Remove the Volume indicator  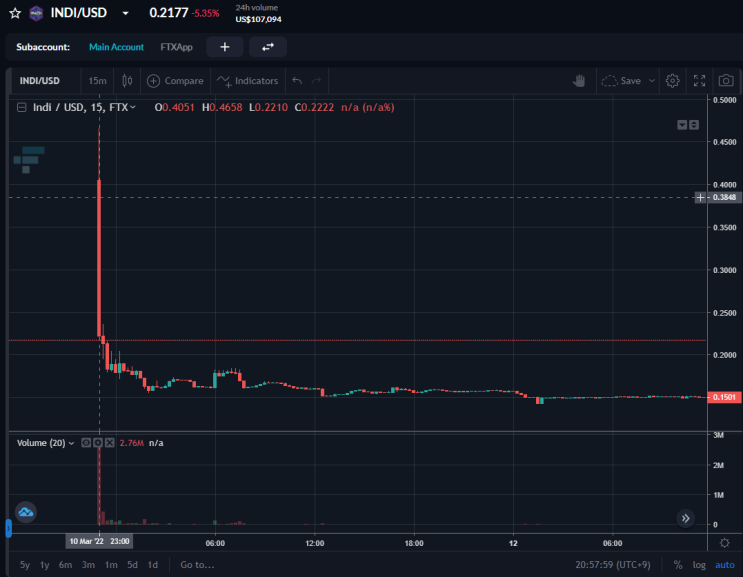tap(109, 443)
